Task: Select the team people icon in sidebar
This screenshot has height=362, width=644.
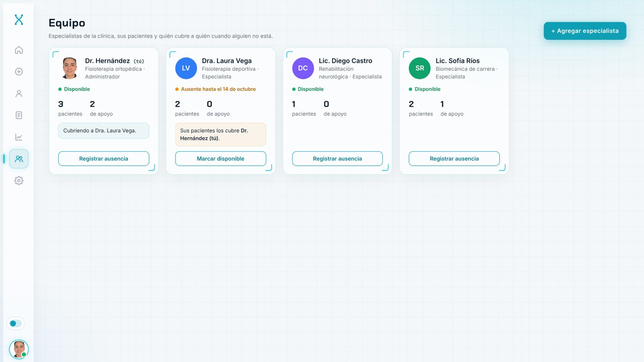Action: coord(19,159)
